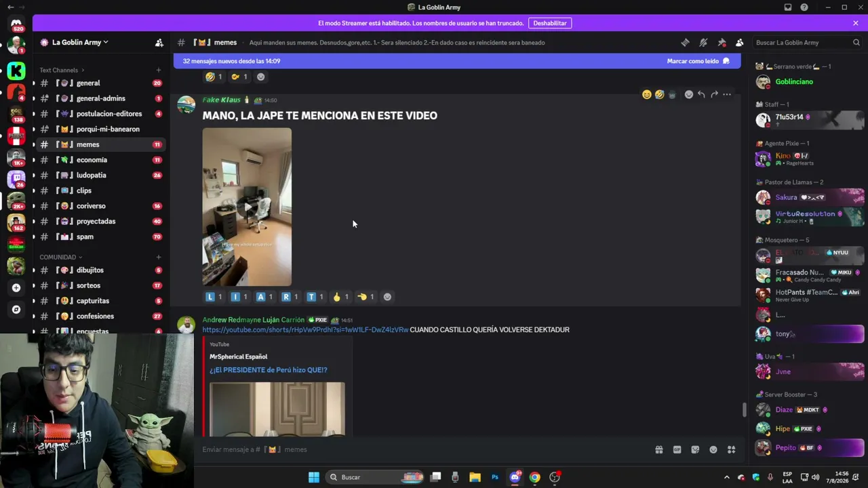Open YouTube embed video thumbnail
868x488 pixels.
point(277,409)
